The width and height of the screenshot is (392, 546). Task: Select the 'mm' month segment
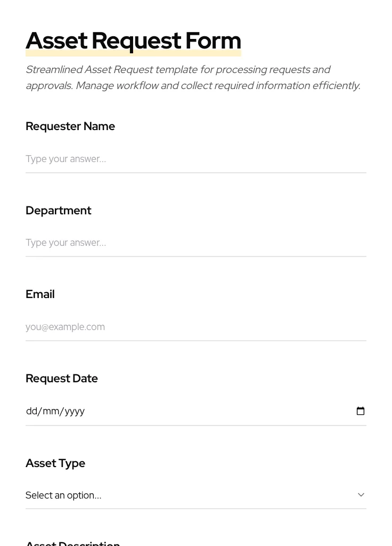pos(51,411)
